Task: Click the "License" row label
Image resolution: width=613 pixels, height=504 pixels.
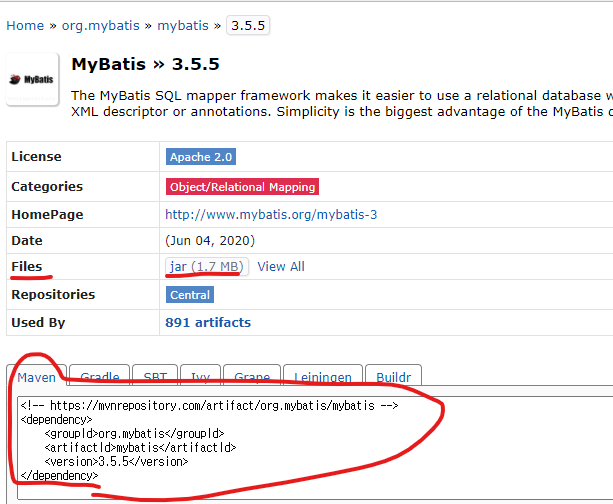Action: click(36, 156)
